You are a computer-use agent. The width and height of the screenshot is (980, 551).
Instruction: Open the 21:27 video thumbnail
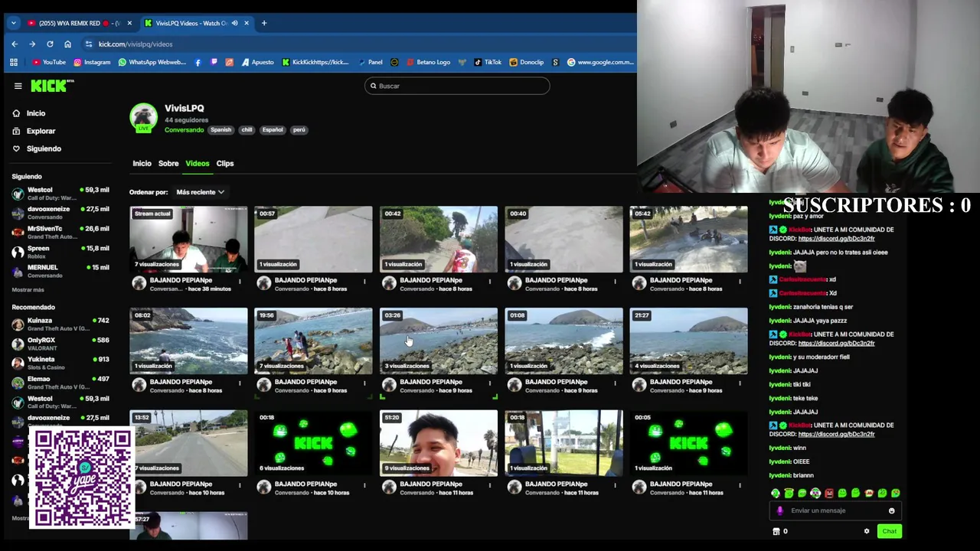click(x=688, y=341)
